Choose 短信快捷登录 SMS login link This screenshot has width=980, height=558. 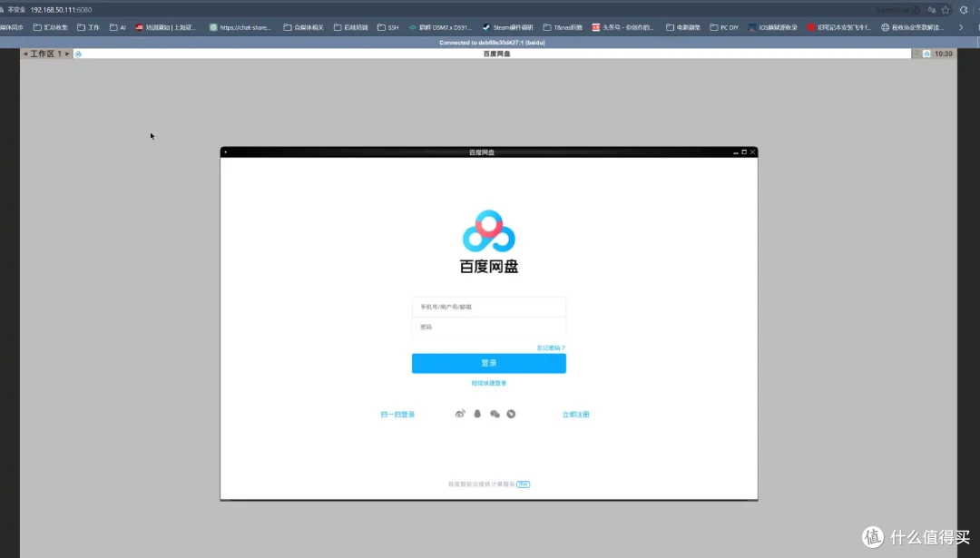[x=489, y=383]
